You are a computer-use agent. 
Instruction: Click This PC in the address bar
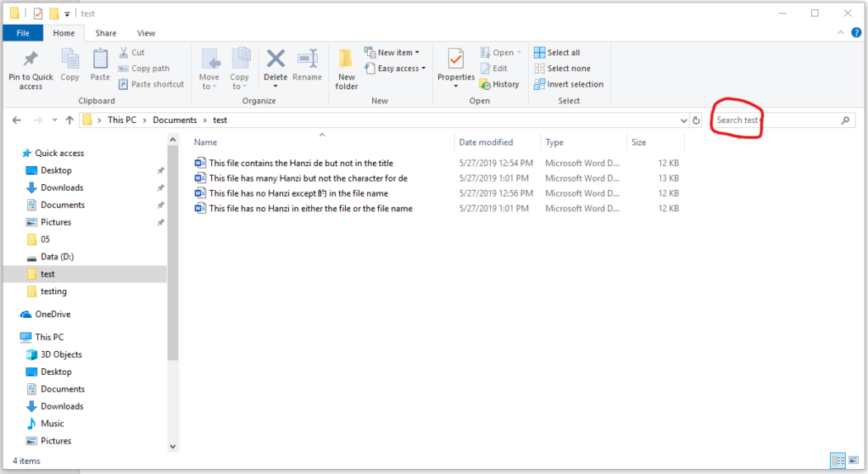point(122,120)
